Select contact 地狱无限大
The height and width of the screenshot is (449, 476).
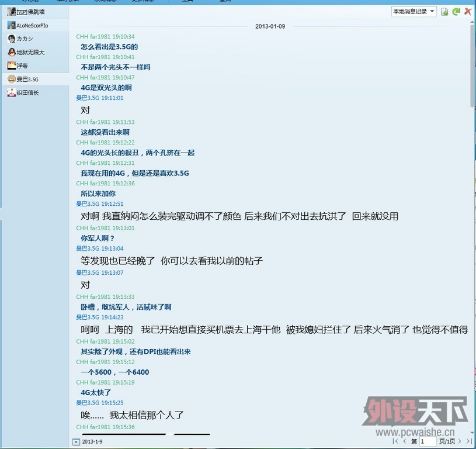(x=36, y=52)
